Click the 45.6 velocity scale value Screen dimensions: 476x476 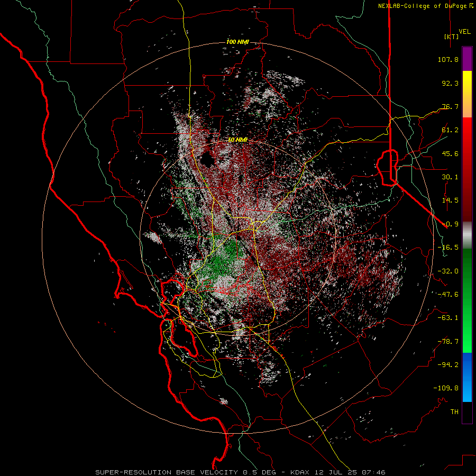450,153
